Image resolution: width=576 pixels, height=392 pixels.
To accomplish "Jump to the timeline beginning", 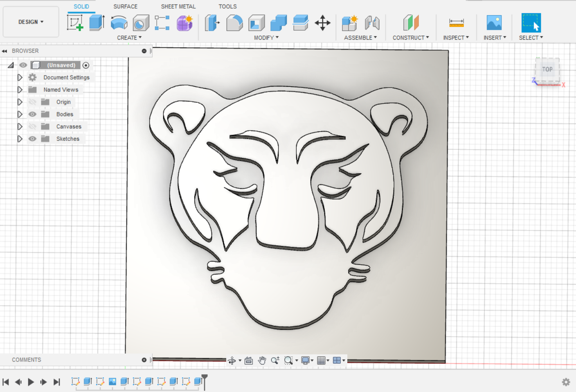I will click(x=6, y=382).
